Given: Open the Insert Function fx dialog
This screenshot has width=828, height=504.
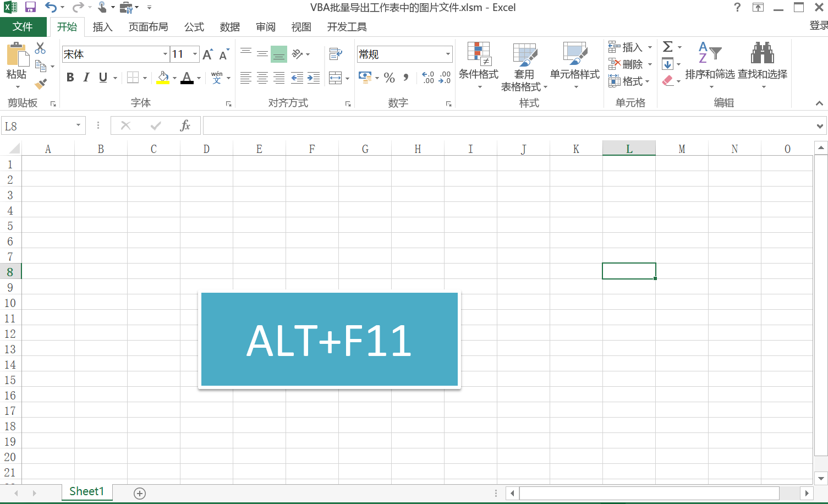Looking at the screenshot, I should coord(185,125).
